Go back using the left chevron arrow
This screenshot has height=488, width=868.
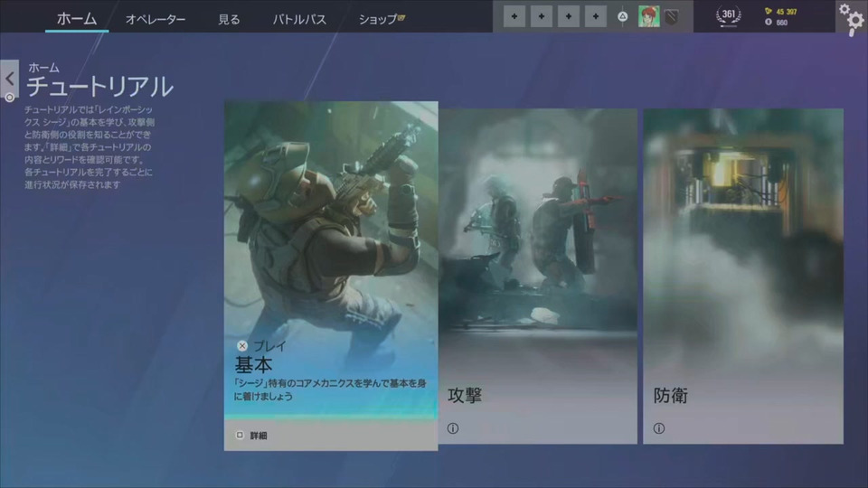[9, 79]
